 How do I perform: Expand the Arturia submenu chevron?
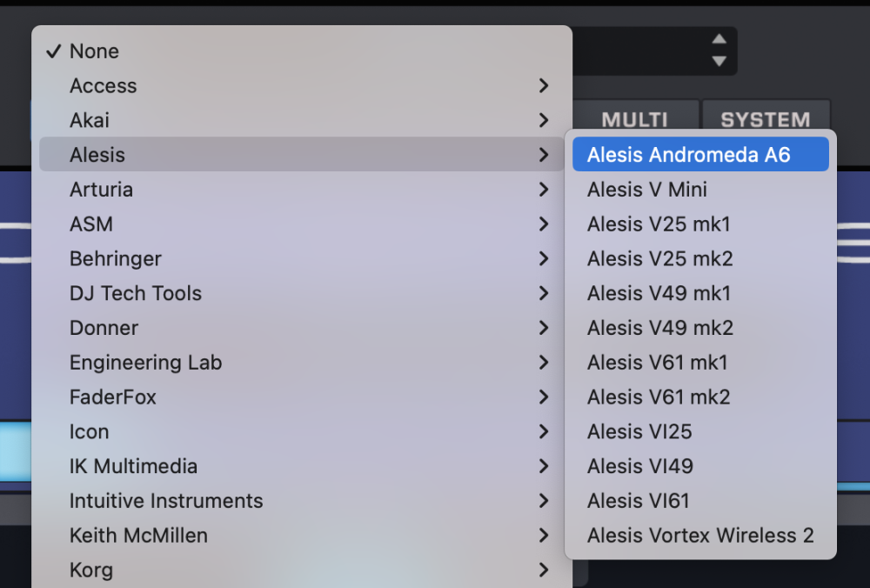tap(544, 190)
